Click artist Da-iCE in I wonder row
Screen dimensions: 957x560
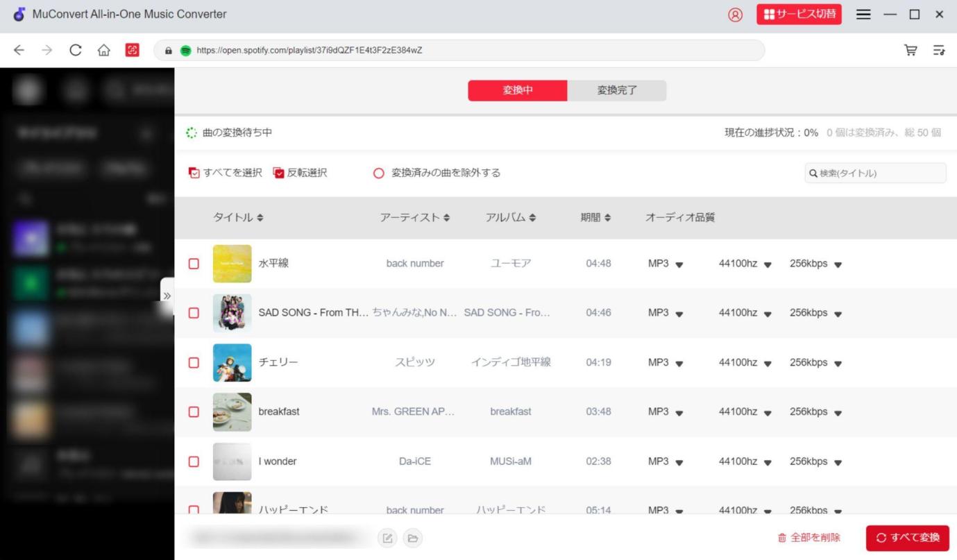(x=415, y=461)
